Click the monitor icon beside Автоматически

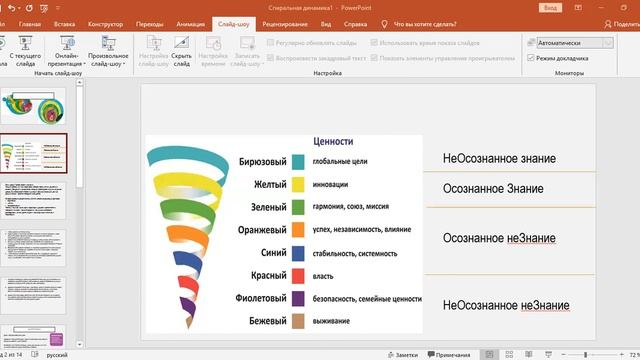pyautogui.click(x=531, y=42)
